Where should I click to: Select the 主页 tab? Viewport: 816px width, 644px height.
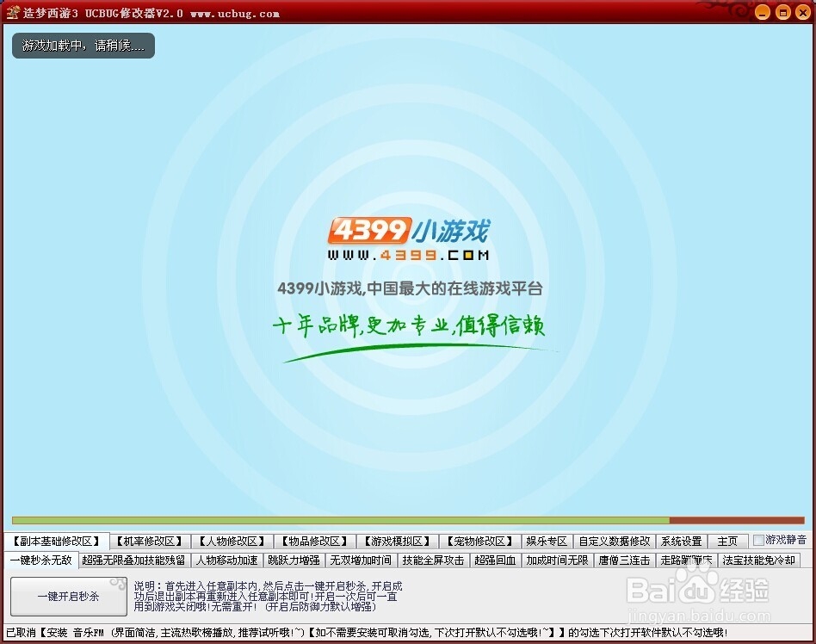(x=727, y=542)
